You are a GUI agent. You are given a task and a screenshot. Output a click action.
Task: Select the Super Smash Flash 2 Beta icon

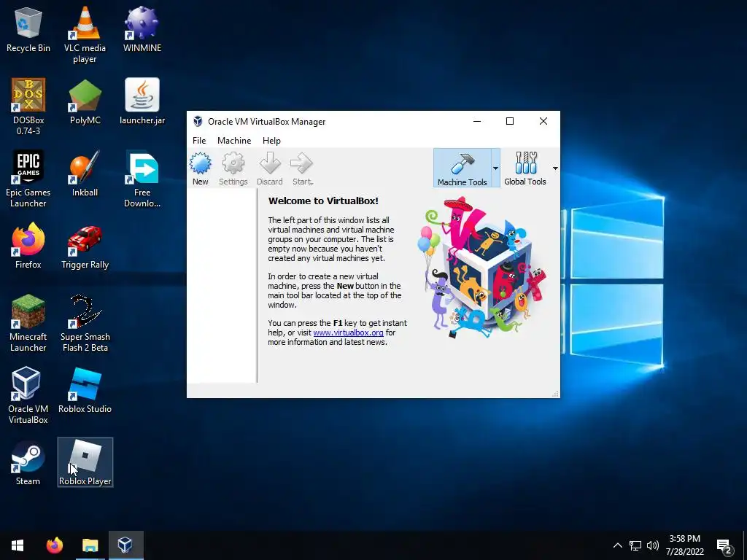tap(85, 323)
